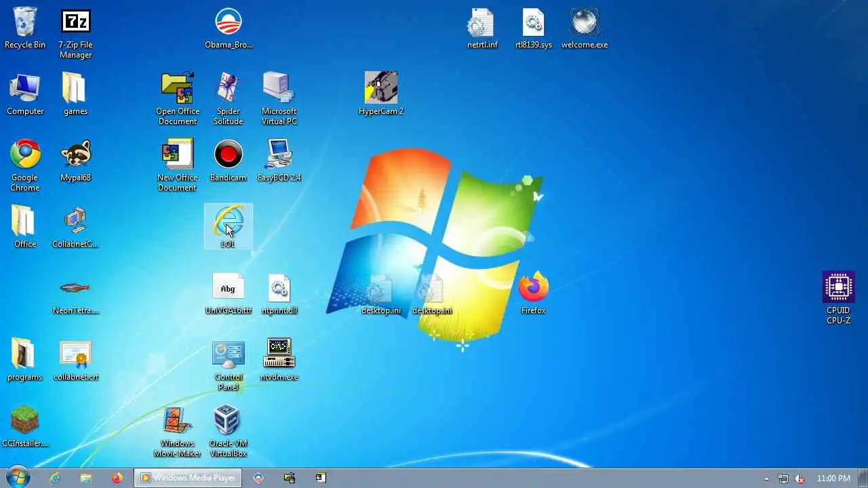Open the games folder
The image size is (868, 488).
click(75, 95)
